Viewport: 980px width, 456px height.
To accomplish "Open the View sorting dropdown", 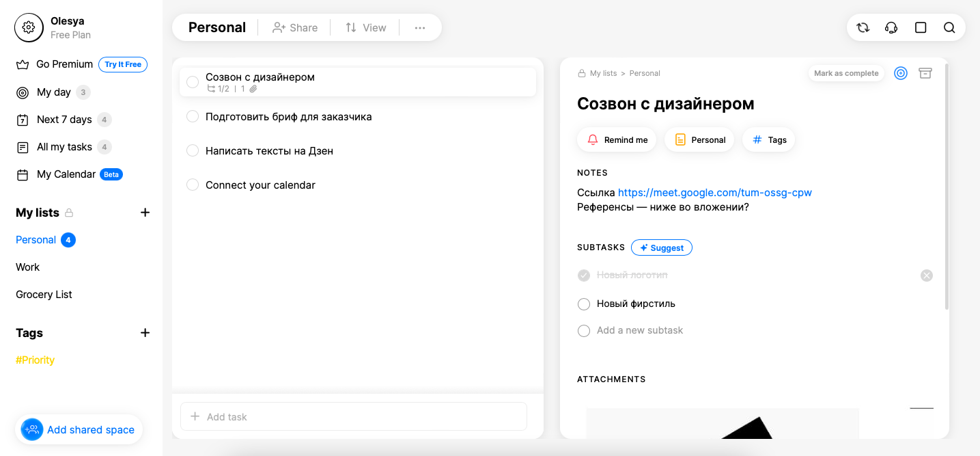I will click(366, 28).
